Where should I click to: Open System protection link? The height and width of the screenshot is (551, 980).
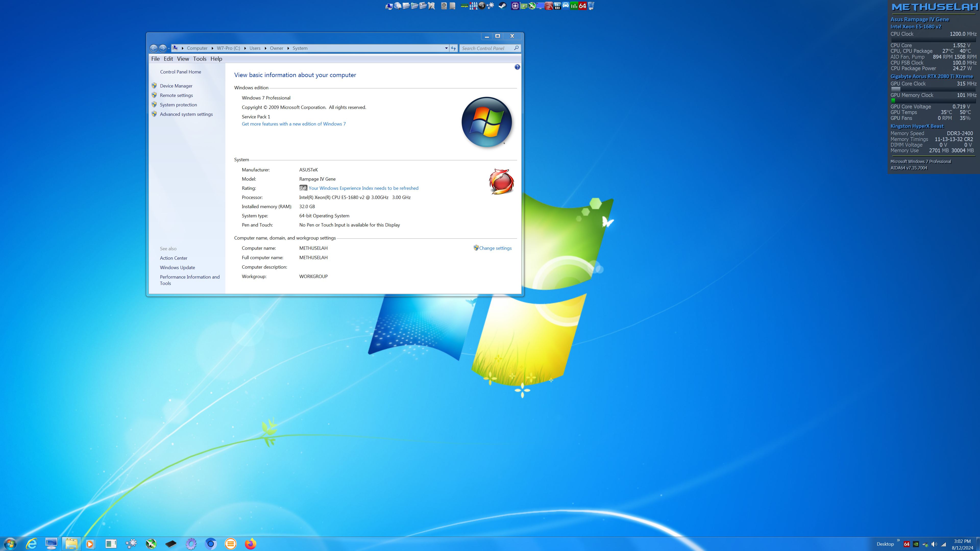point(178,105)
